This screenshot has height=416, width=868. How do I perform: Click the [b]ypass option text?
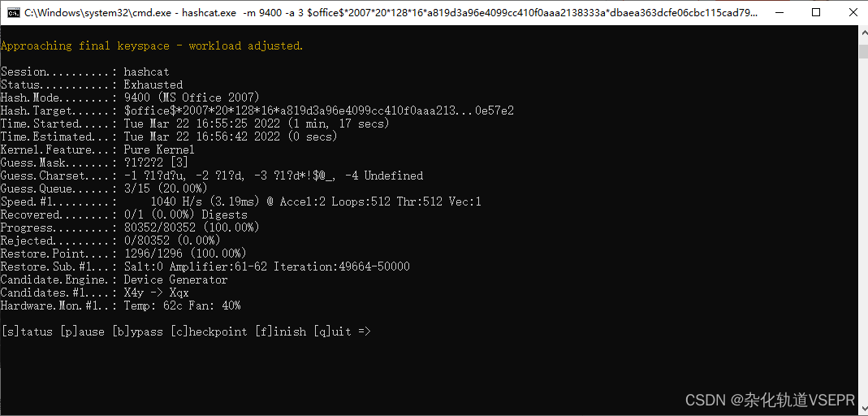(x=137, y=331)
